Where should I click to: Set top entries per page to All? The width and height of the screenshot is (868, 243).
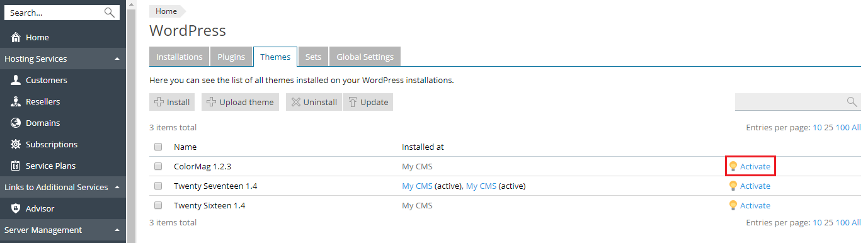[x=856, y=127]
